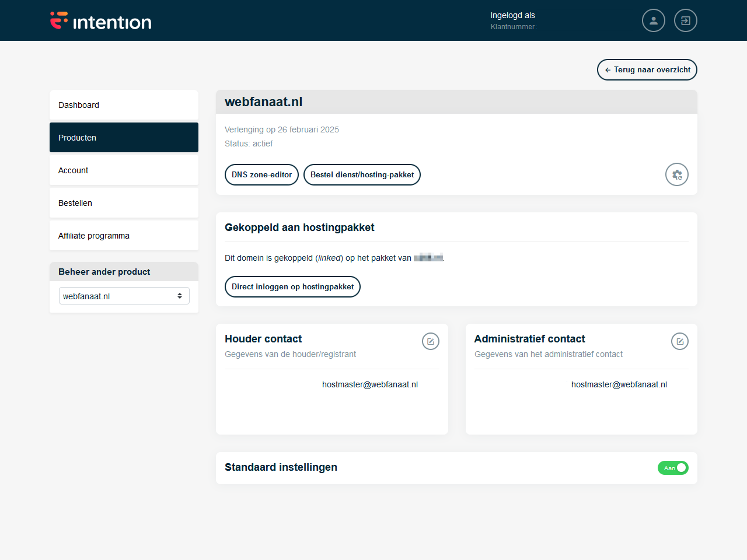Click the logout icon in header
The image size is (747, 560).
pos(685,20)
